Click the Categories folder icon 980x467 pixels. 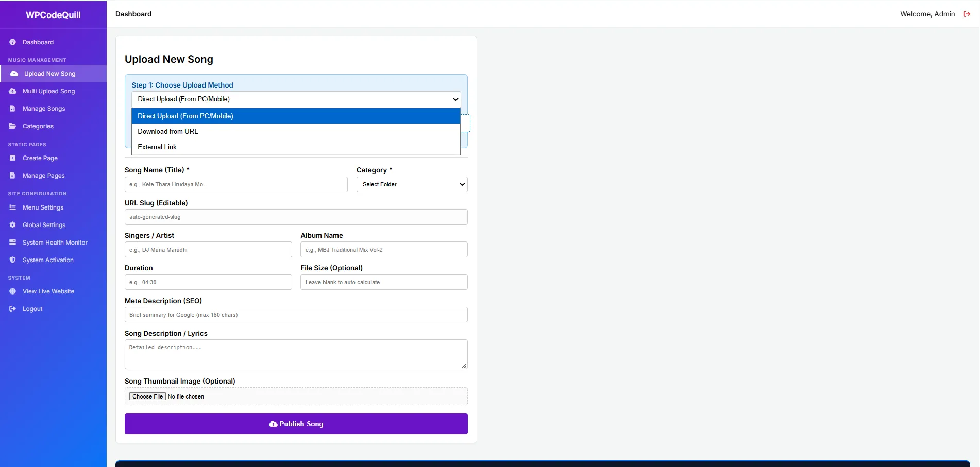click(12, 126)
